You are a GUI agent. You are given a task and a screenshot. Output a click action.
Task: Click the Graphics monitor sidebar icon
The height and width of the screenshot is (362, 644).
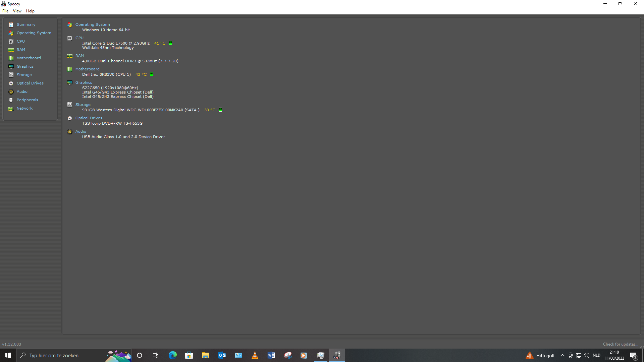pyautogui.click(x=11, y=66)
